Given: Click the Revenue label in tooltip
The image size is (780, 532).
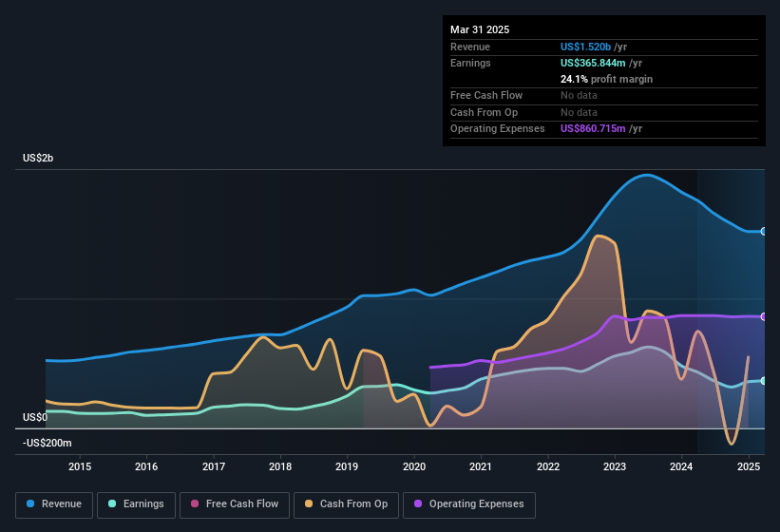Looking at the screenshot, I should [470, 47].
